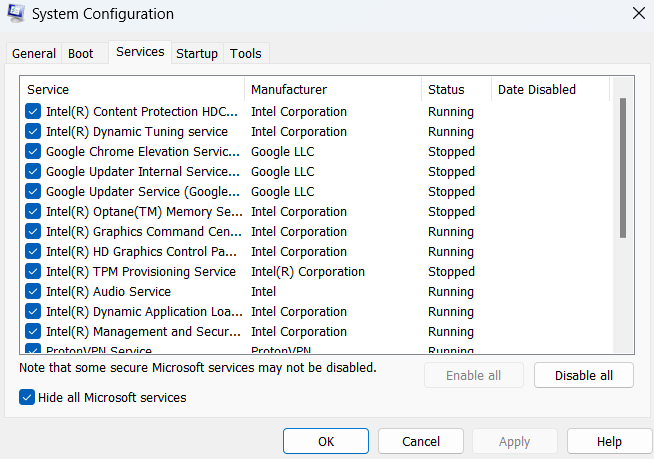Close the System Configuration window
654x459 pixels.
tap(639, 13)
